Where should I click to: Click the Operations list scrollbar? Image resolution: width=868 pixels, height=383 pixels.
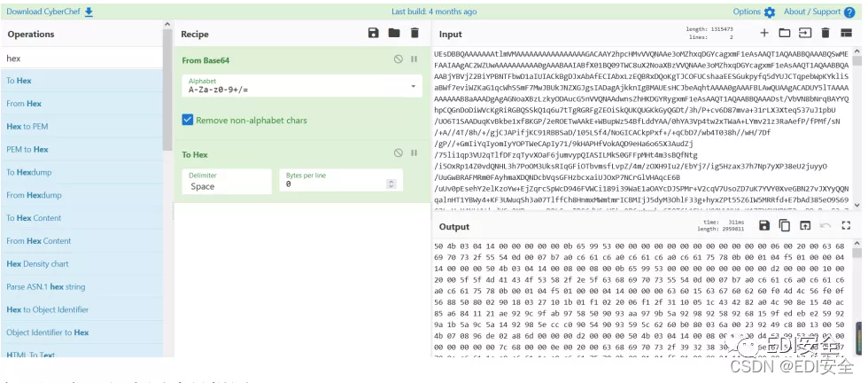point(167,89)
